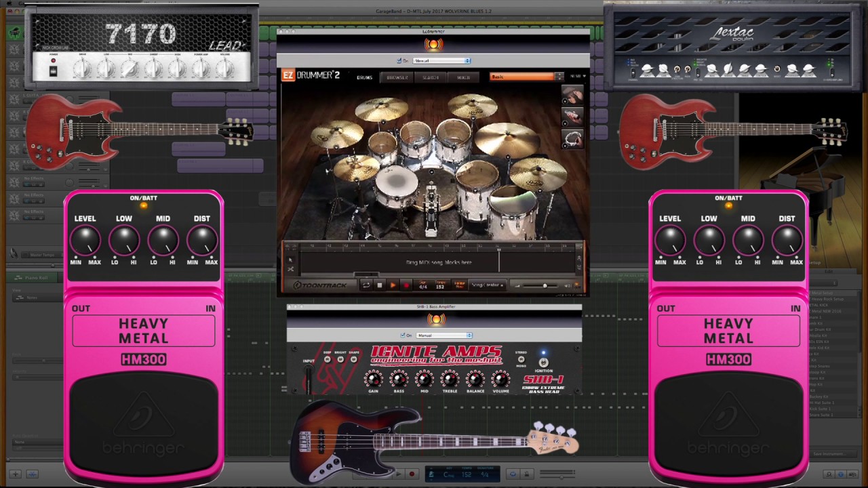Image resolution: width=868 pixels, height=488 pixels.
Task: Switch to the DRUMS tab in EZdrummer
Action: coord(365,77)
